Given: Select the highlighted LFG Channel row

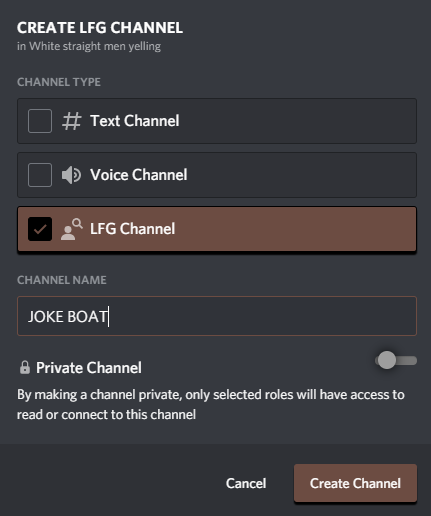Looking at the screenshot, I should pos(217,229).
